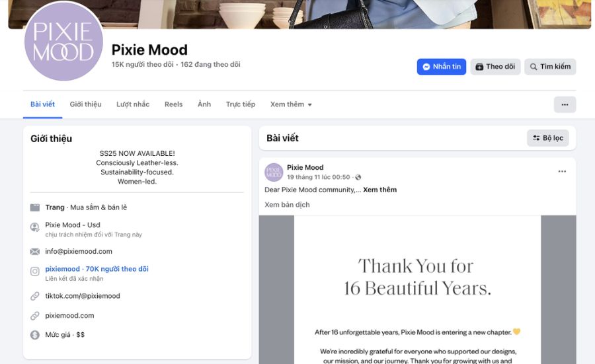
Task: Click the SS25 NOW AVAILABLE! bio line
Action: coord(137,153)
